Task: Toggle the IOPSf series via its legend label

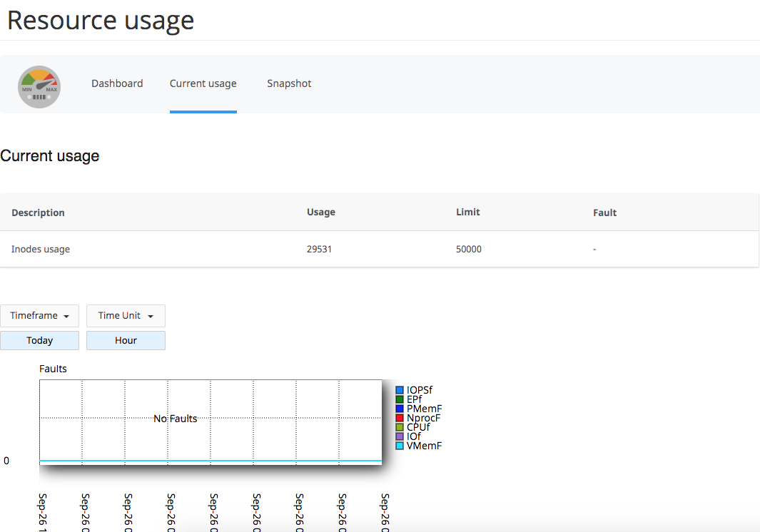Action: tap(419, 390)
